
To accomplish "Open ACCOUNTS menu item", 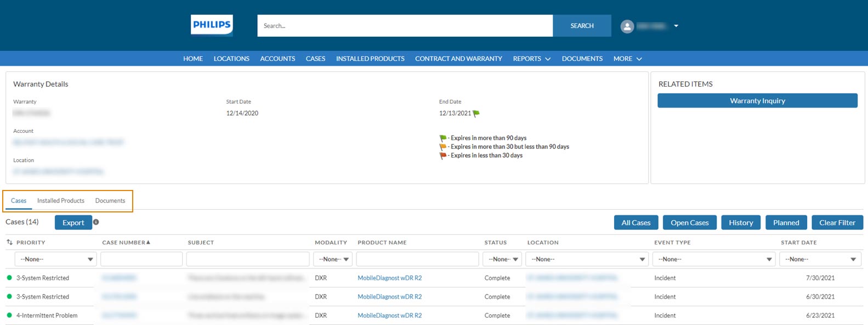I will tap(277, 59).
